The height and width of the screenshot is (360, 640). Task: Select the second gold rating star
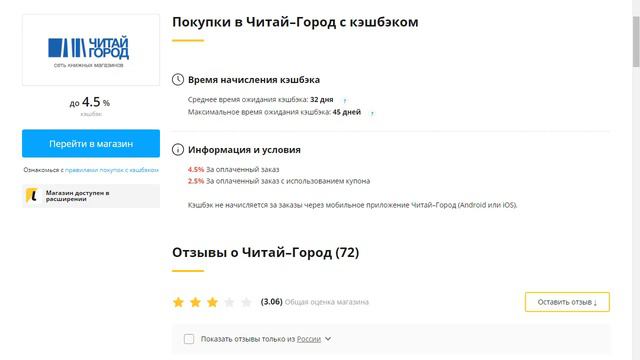click(196, 302)
